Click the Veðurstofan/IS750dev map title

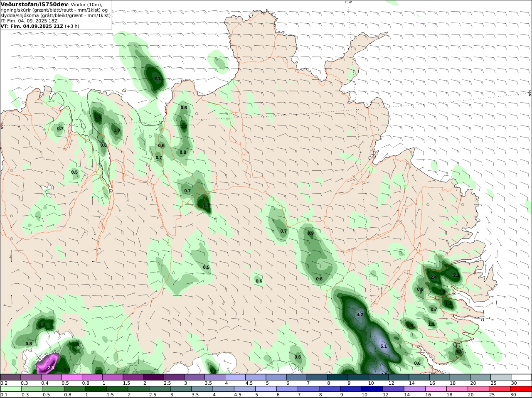pos(34,4)
